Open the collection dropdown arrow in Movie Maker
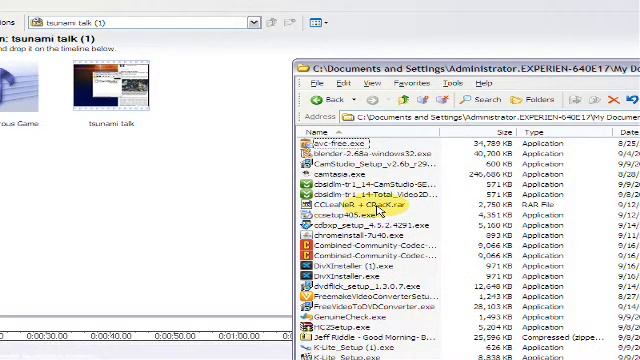The width and height of the screenshot is (640, 360). (254, 22)
